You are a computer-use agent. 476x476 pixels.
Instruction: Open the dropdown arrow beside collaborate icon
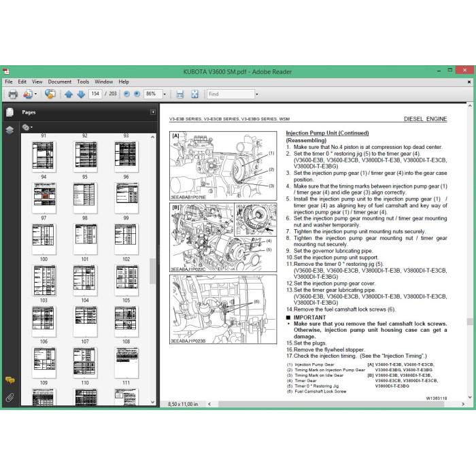[x=35, y=94]
